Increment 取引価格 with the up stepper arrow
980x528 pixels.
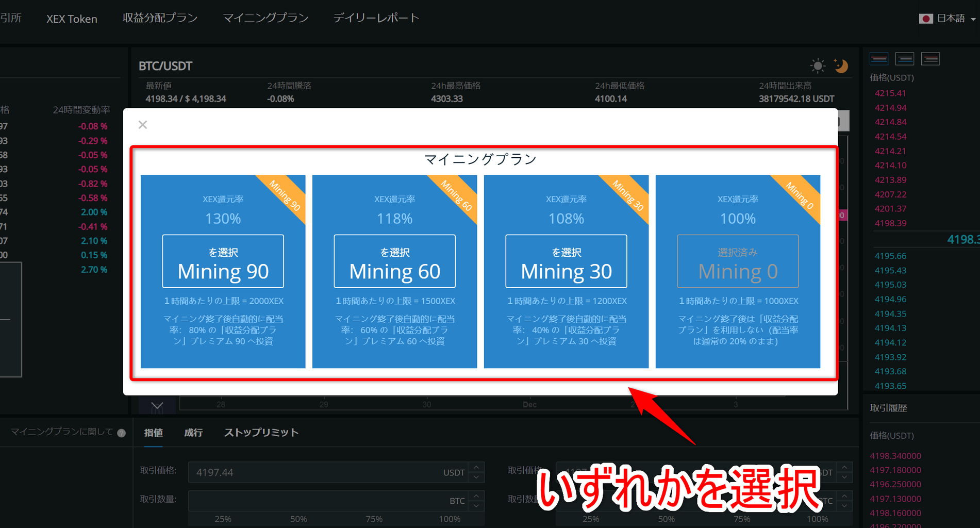pos(477,468)
